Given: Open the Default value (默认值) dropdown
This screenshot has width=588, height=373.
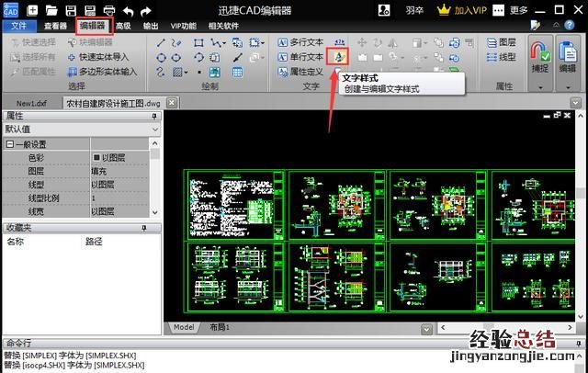Looking at the screenshot, I should (155, 130).
